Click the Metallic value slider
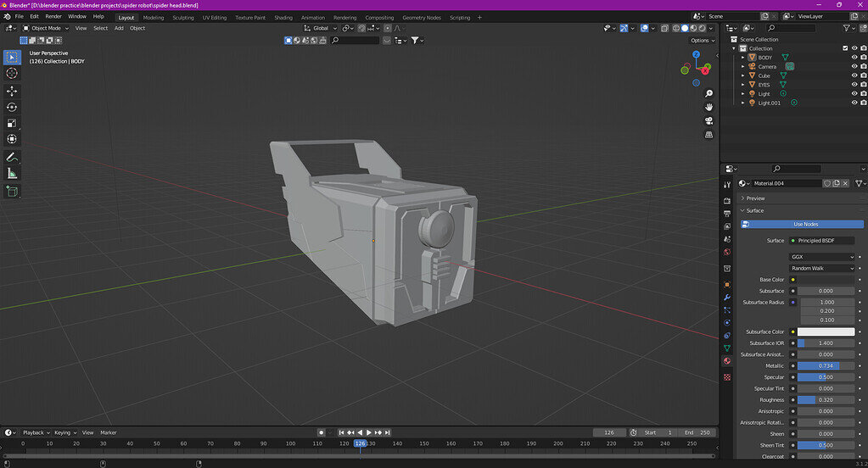 point(826,365)
